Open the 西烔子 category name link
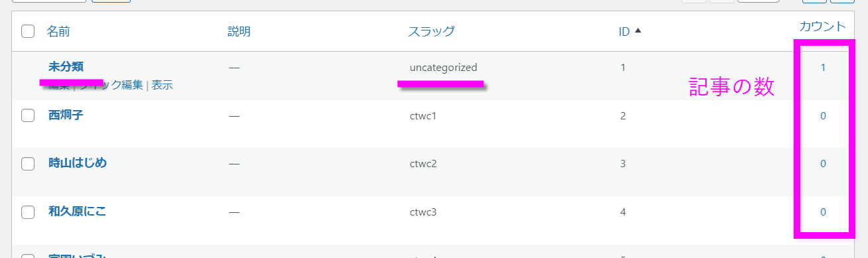Viewport: 868px width, 258px height. pyautogui.click(x=66, y=115)
